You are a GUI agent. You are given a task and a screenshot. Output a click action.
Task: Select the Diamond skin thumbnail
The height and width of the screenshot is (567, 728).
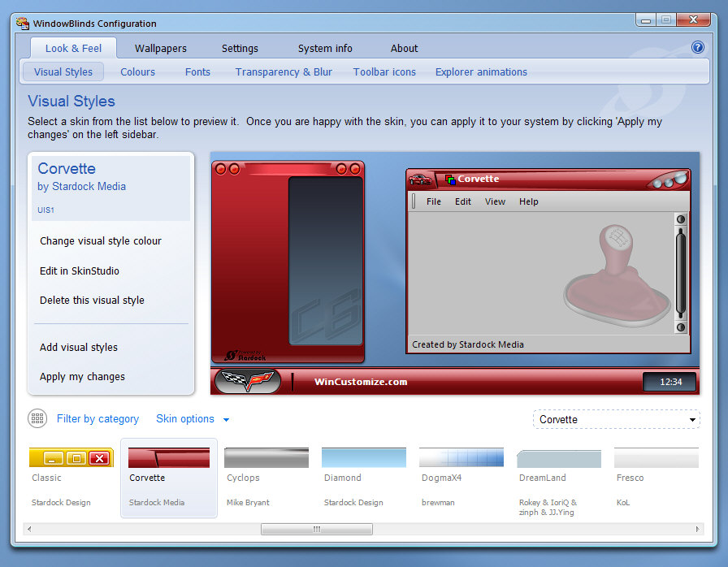[363, 458]
